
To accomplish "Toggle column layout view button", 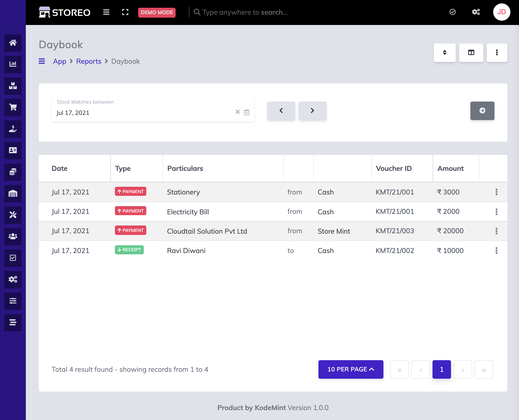I will (471, 52).
